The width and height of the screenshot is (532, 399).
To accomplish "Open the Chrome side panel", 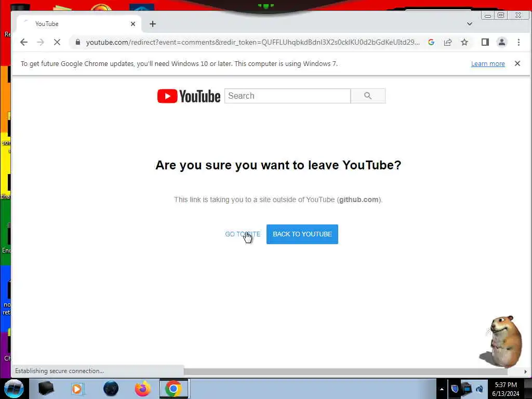I will tap(485, 42).
